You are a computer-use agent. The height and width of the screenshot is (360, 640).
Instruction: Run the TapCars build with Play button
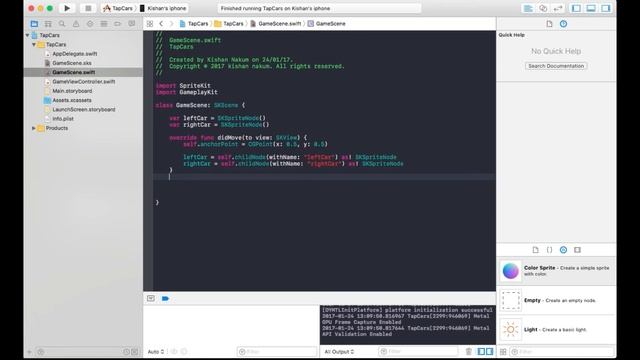coord(67,8)
